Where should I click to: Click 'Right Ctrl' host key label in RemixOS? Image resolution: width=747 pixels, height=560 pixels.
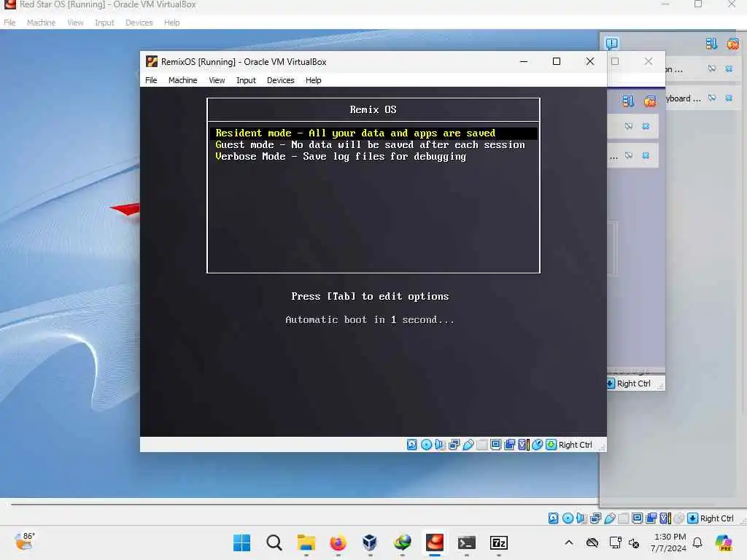(575, 445)
